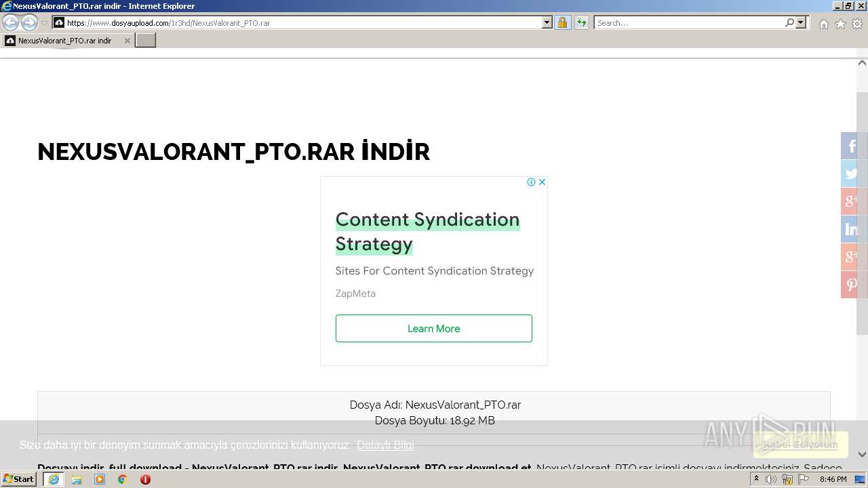
Task: Click Sites For Content Syndication Strategy text
Action: (435, 270)
